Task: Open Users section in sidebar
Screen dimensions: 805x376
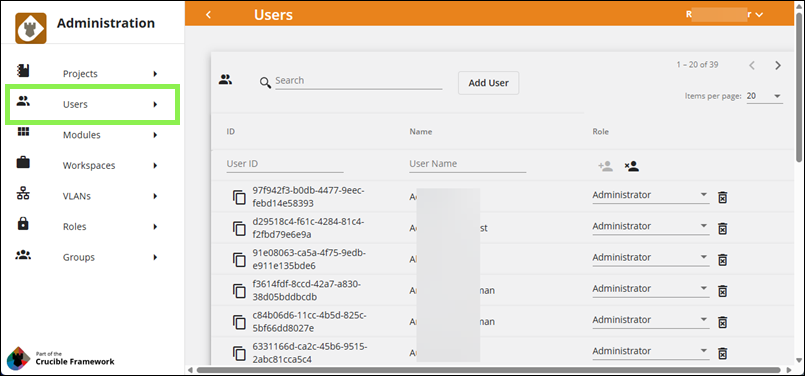Action: tap(92, 105)
